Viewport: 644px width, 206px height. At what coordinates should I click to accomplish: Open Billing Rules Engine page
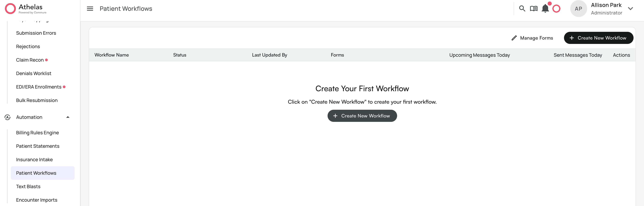click(37, 133)
